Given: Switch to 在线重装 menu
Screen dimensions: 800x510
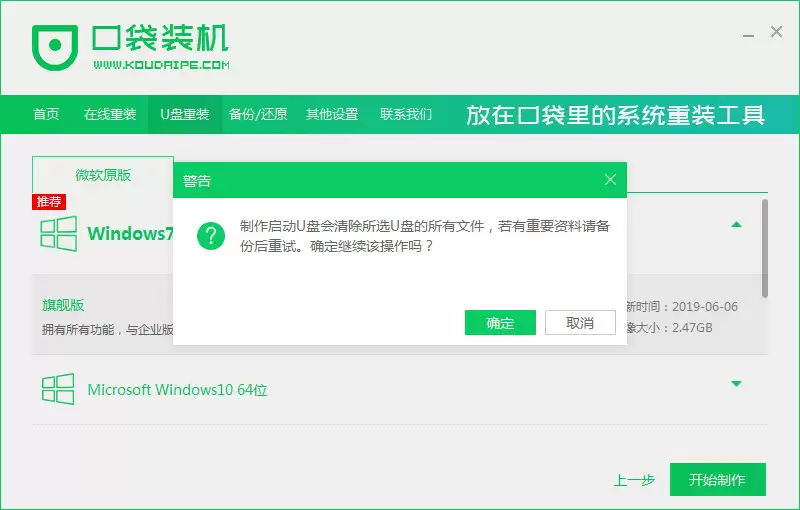Looking at the screenshot, I should click(110, 114).
